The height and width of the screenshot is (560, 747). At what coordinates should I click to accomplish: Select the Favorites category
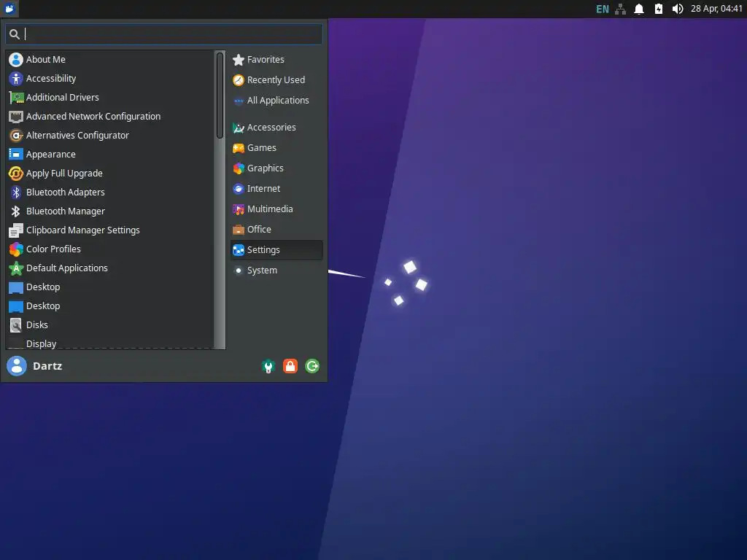[276, 60]
